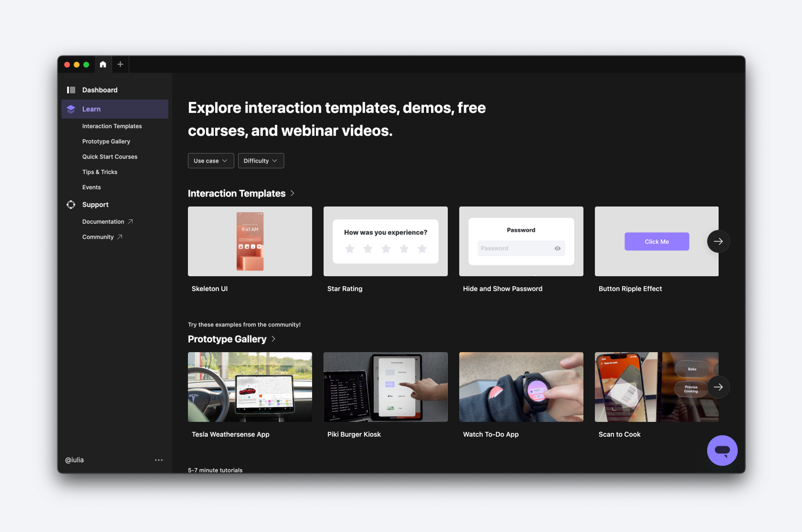Viewport: 802px width, 532px height.
Task: Click the Learn graduation cap icon
Action: (x=71, y=109)
